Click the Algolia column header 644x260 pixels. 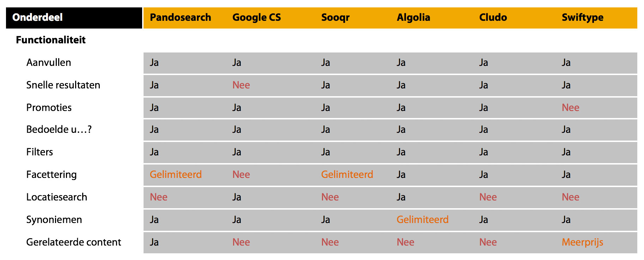tap(413, 17)
